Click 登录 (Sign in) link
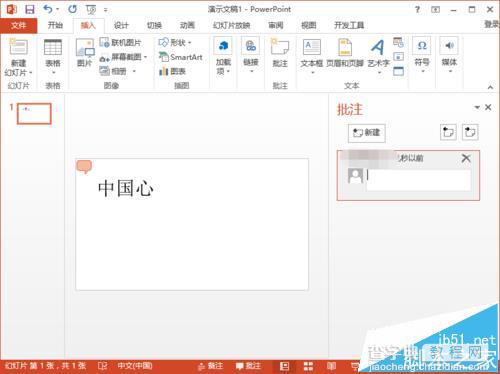 [x=492, y=24]
